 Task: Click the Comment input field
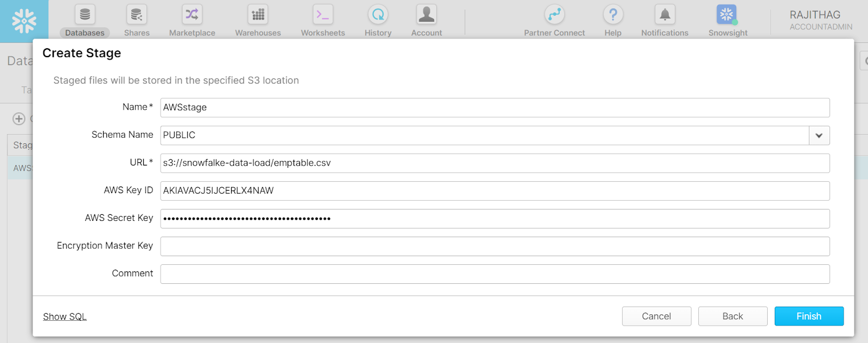point(495,274)
